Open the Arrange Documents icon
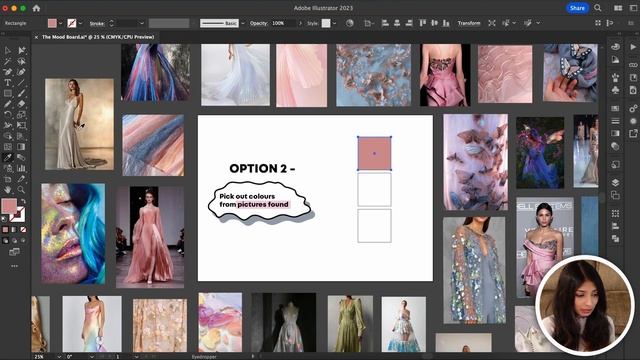The width and height of the screenshot is (640, 360). coord(618,8)
